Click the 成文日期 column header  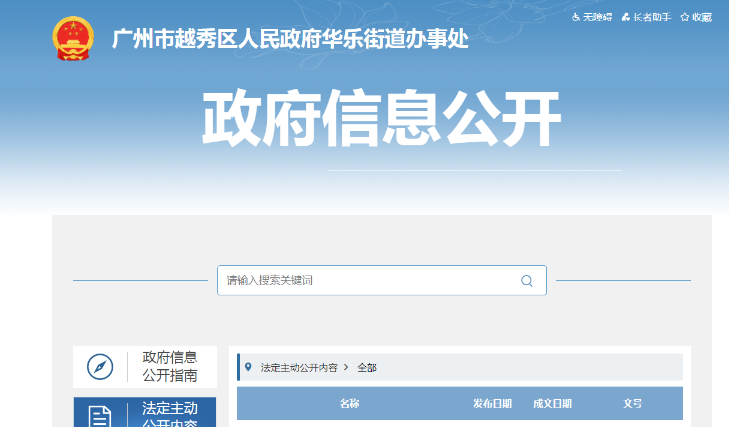(x=552, y=404)
